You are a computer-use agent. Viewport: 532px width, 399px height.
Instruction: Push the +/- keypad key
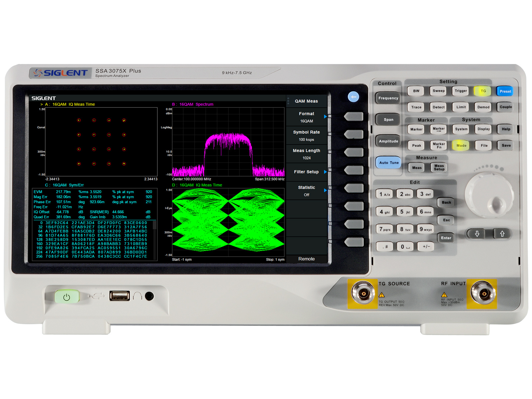[x=426, y=246]
